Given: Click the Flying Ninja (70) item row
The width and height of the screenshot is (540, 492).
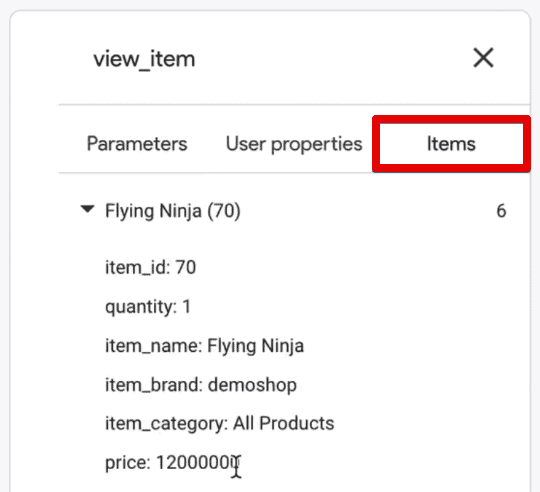Looking at the screenshot, I should pyautogui.click(x=293, y=211).
